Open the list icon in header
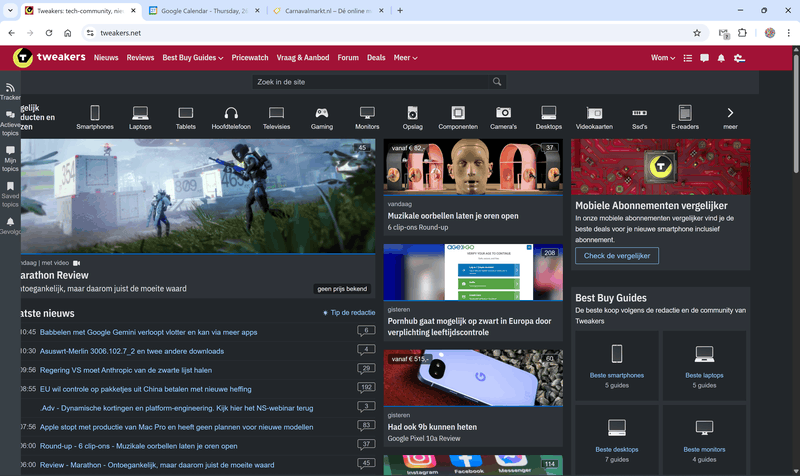This screenshot has width=800, height=476. (688, 58)
